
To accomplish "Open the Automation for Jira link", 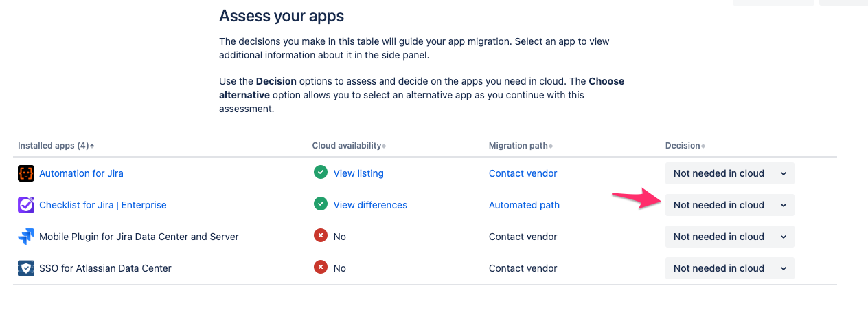I will (x=81, y=173).
